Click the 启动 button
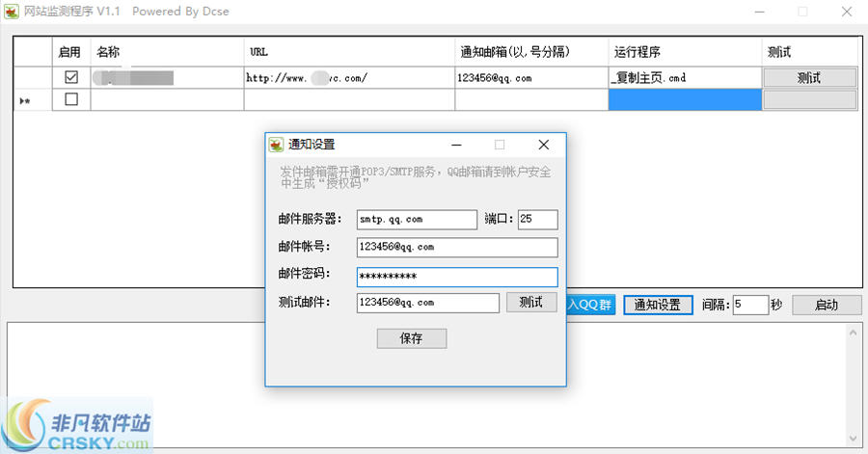 pos(827,305)
